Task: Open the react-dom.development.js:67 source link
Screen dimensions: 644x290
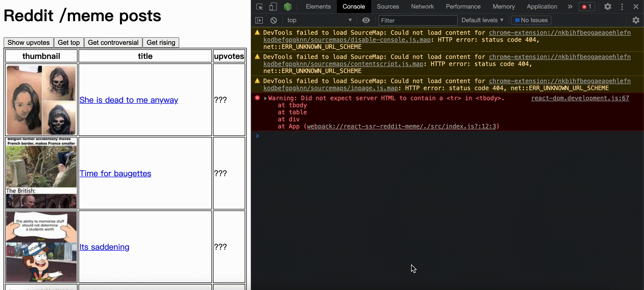Action: 580,98
